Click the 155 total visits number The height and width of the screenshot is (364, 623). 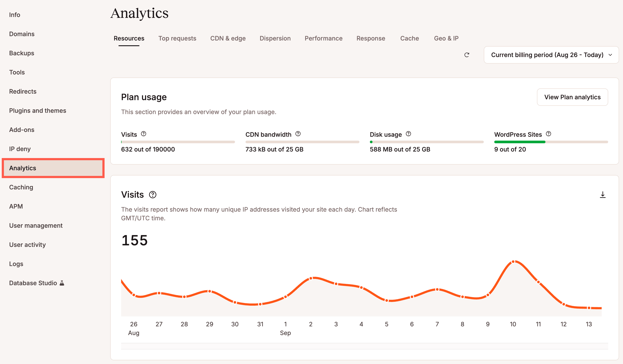[134, 240]
